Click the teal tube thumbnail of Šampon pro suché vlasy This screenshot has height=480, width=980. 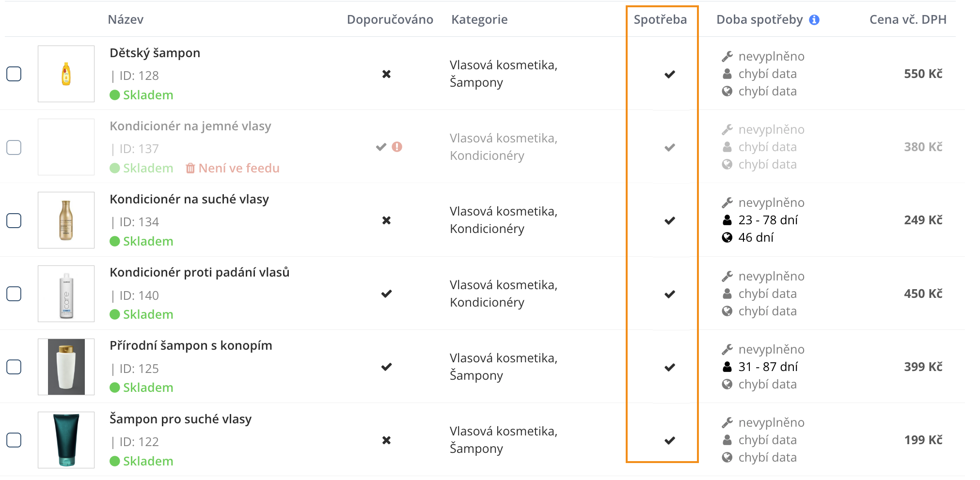pyautogui.click(x=66, y=440)
